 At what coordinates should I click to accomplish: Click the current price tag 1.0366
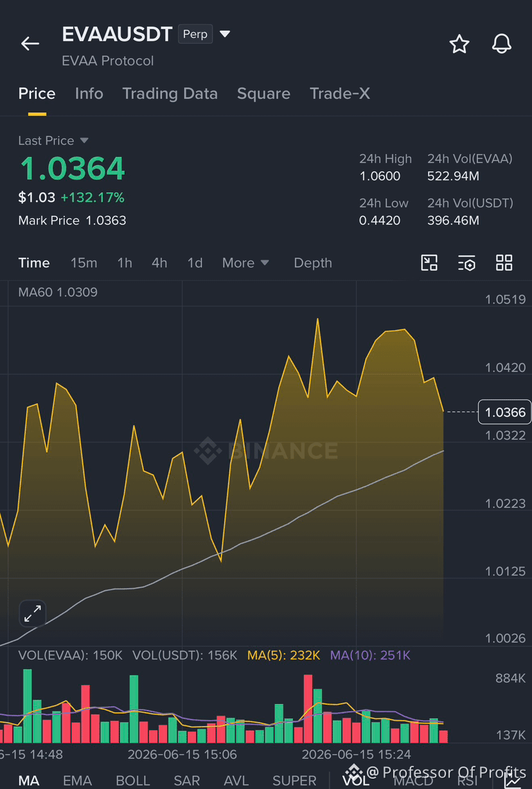pos(505,412)
